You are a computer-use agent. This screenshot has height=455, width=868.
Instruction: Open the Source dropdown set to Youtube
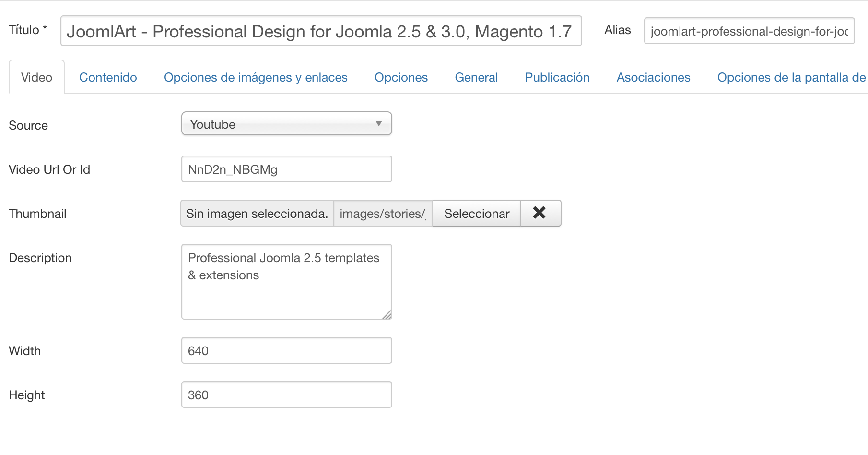pyautogui.click(x=286, y=124)
